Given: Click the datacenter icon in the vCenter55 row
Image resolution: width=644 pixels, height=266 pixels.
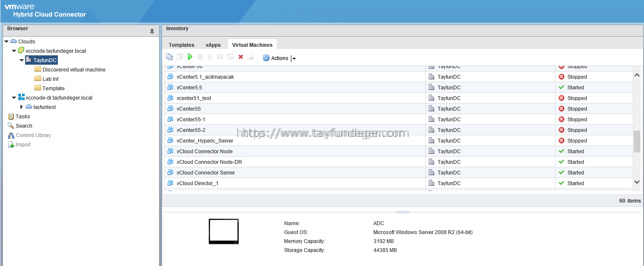Looking at the screenshot, I should [x=431, y=109].
